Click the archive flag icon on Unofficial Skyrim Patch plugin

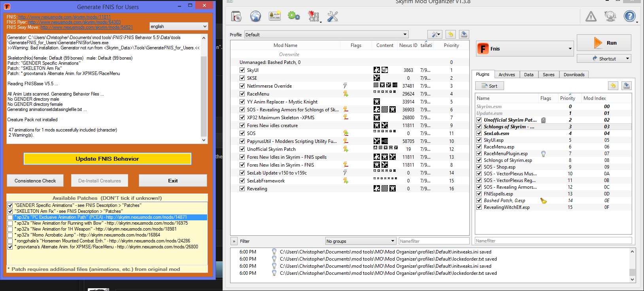[x=544, y=120]
